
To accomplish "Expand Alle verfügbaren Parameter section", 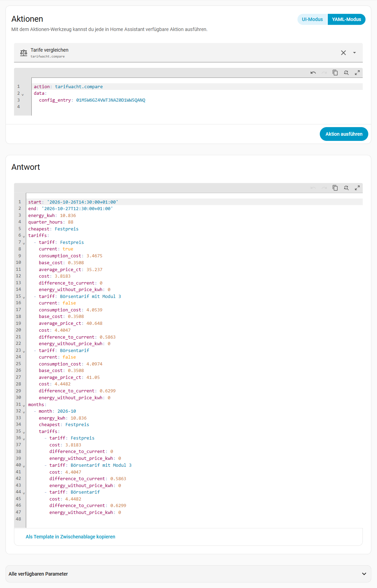I will pos(188,574).
